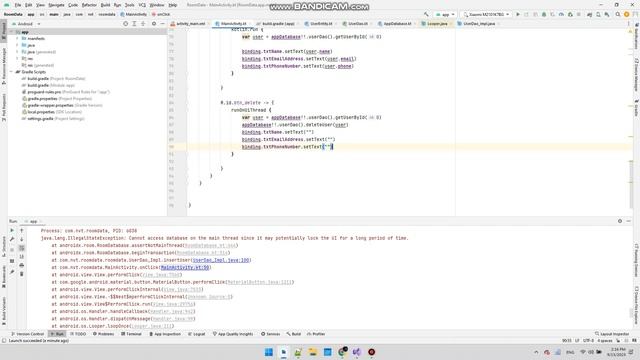This screenshot has width=640, height=360.
Task: Follow the MainActivity.kt:50 stack trace link
Action: point(185,267)
